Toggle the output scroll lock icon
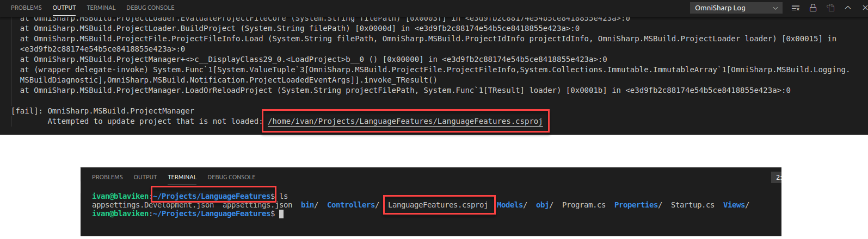 813,8
